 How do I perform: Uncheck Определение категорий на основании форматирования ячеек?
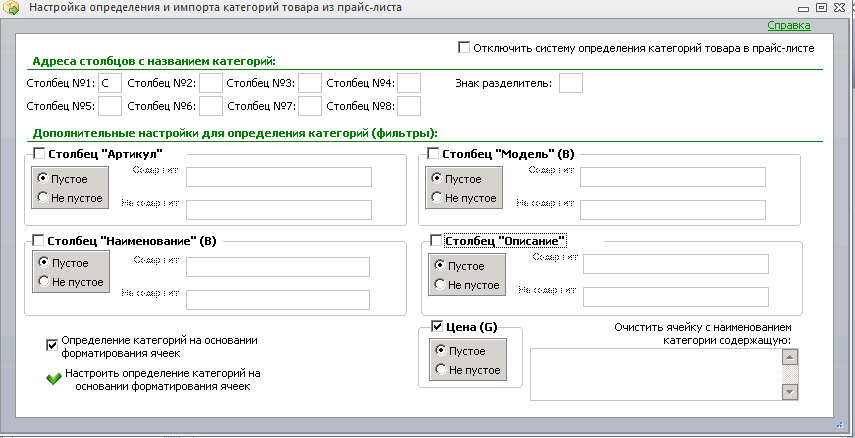pos(52,345)
